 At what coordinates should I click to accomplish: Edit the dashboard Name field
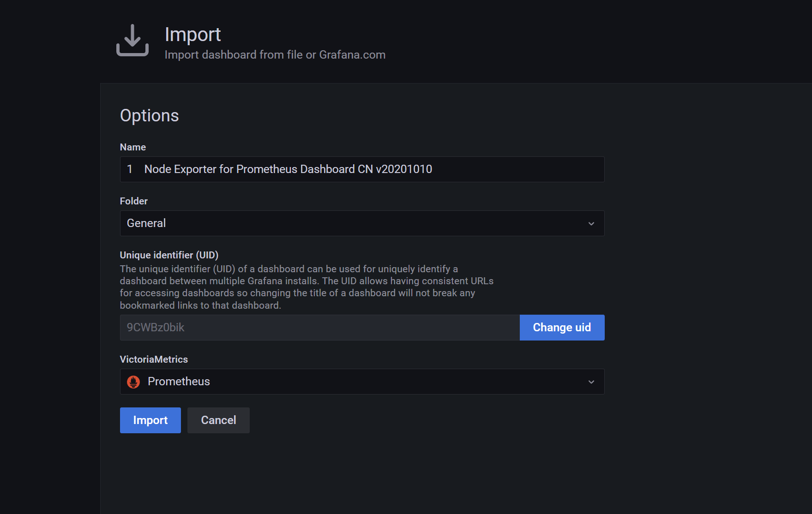pyautogui.click(x=362, y=169)
